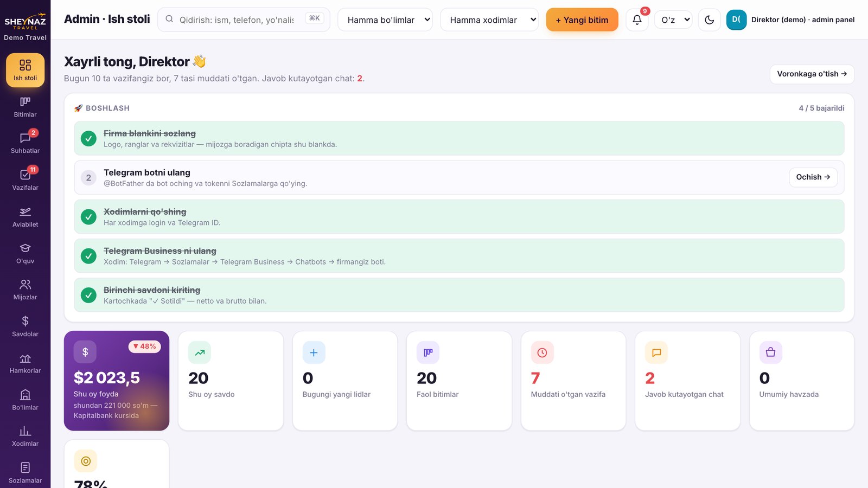Open the Hamma bo'limlar dropdown
The image size is (868, 488).
(x=385, y=20)
